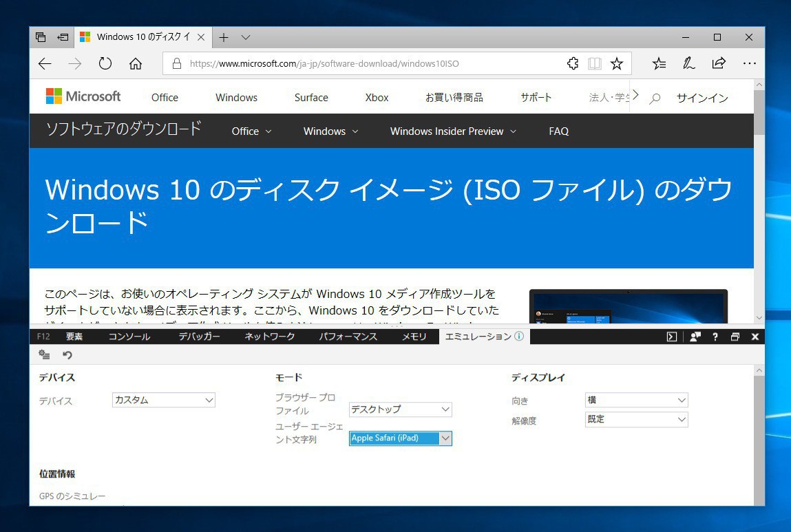The height and width of the screenshot is (532, 791).
Task: Click the DevTools help question mark icon
Action: [x=715, y=337]
